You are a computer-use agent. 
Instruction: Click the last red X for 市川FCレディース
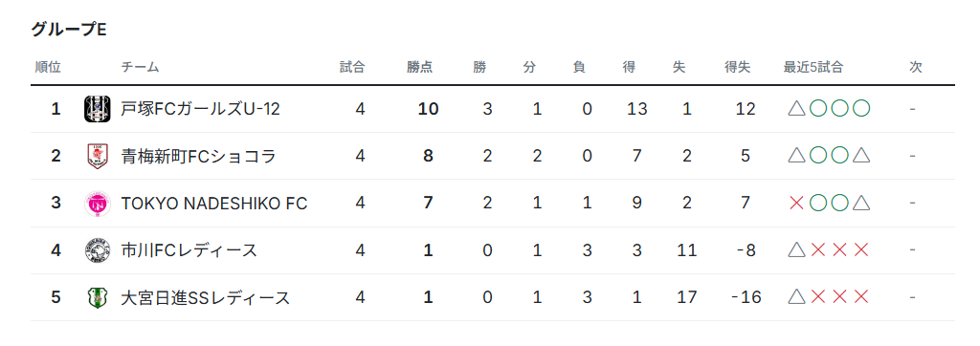point(861,250)
